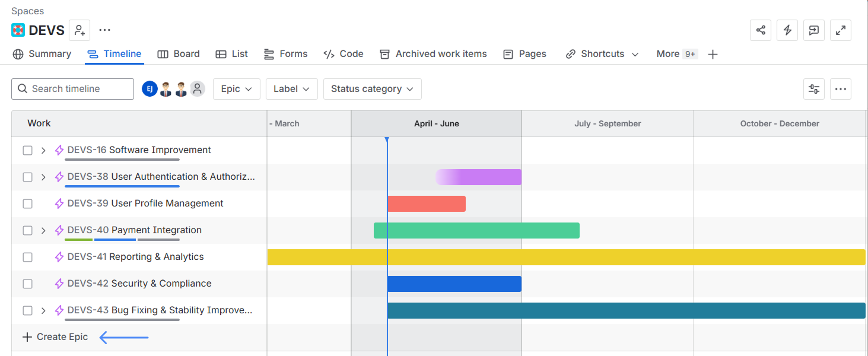The height and width of the screenshot is (356, 868).
Task: Open the timeline view settings icon
Action: click(814, 89)
